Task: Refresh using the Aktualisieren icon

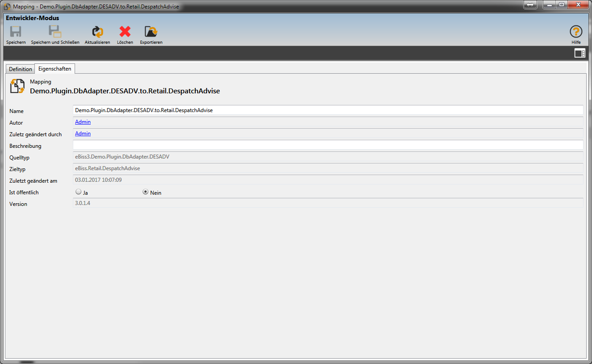Action: (x=97, y=32)
